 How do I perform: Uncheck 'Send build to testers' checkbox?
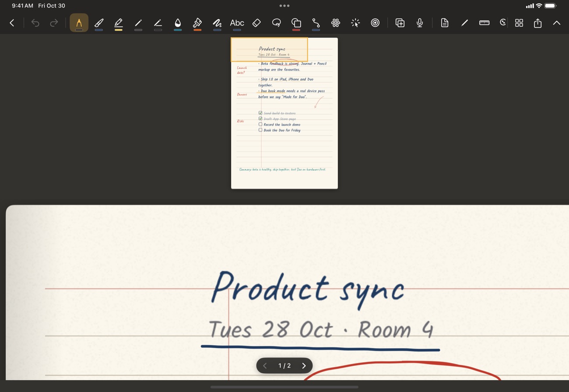click(260, 113)
